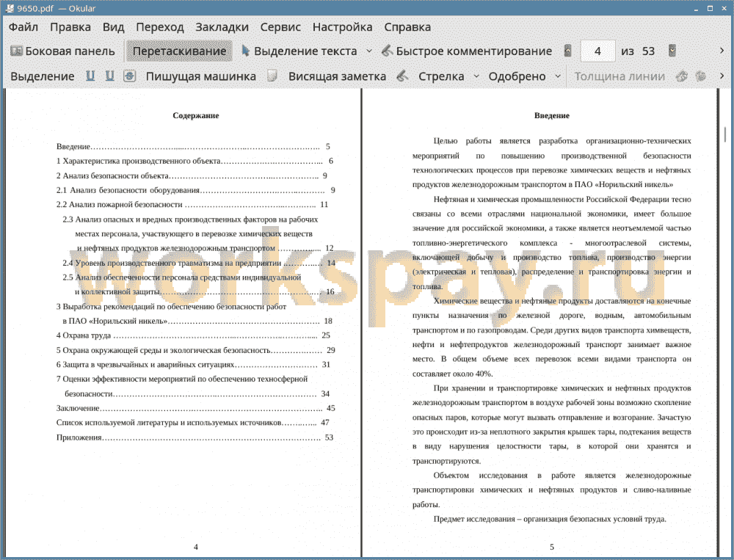Click contents entry '2.1 Анализ безопасности оборудования'
Screen dimensions: 734x560
(x=196, y=190)
